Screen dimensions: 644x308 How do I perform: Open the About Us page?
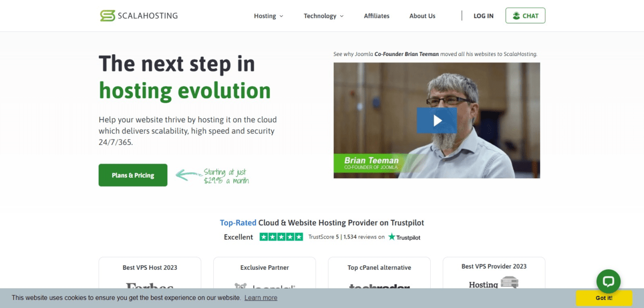click(422, 16)
